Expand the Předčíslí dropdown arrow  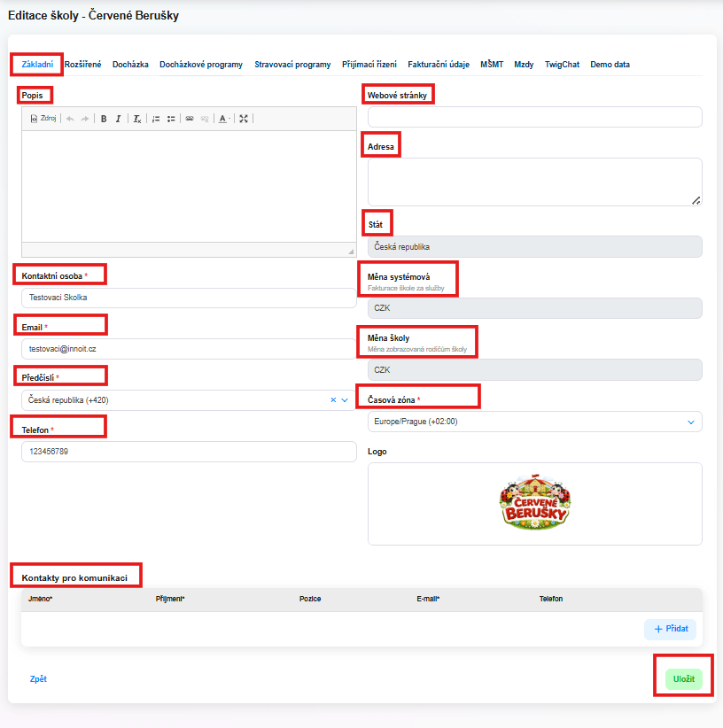pyautogui.click(x=345, y=399)
